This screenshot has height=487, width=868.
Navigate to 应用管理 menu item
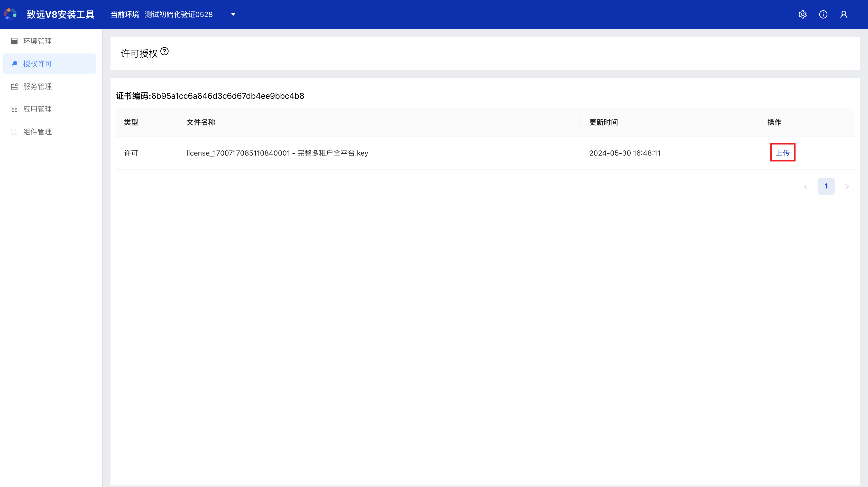(49, 109)
